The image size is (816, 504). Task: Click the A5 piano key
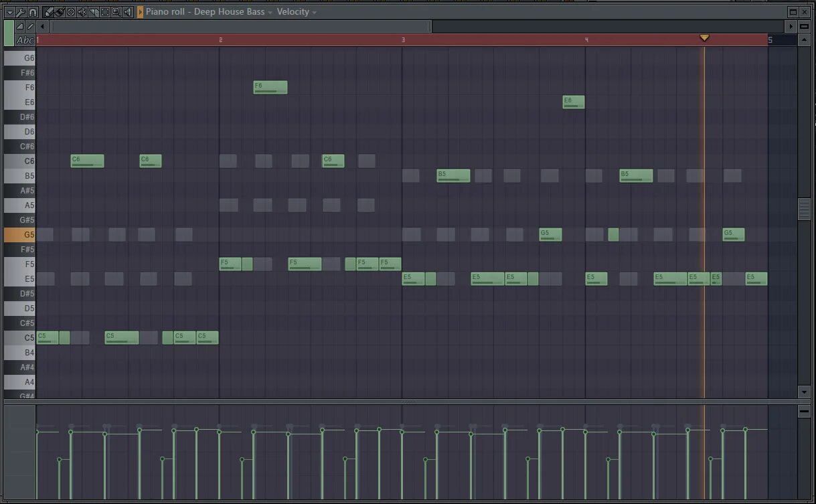point(19,205)
